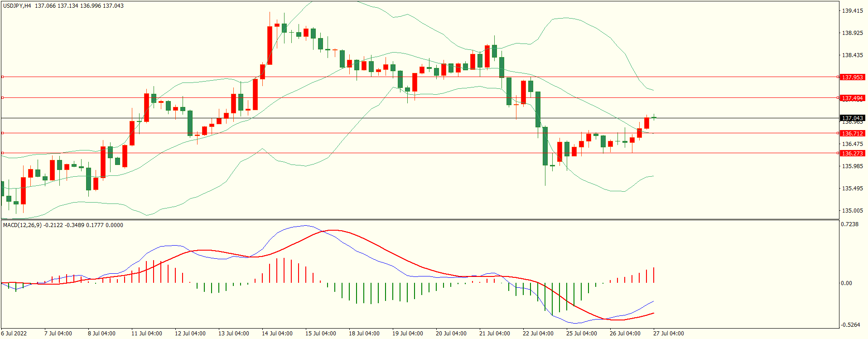This screenshot has width=868, height=339.
Task: Select the 136.712 red price label
Action: coord(852,134)
